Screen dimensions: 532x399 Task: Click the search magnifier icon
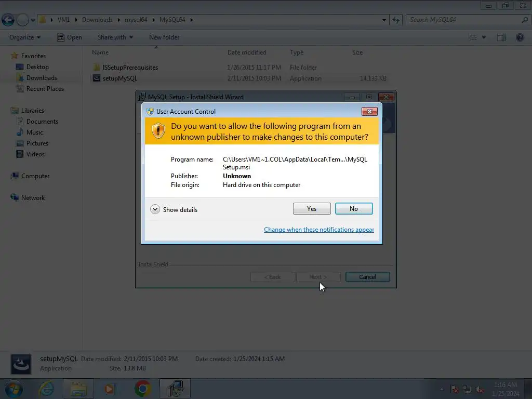[x=525, y=20]
